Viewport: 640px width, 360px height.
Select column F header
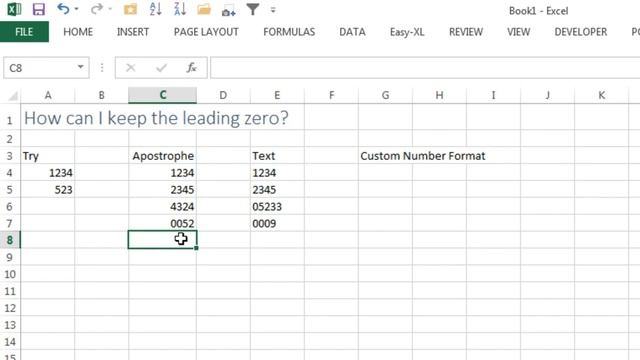tap(331, 95)
